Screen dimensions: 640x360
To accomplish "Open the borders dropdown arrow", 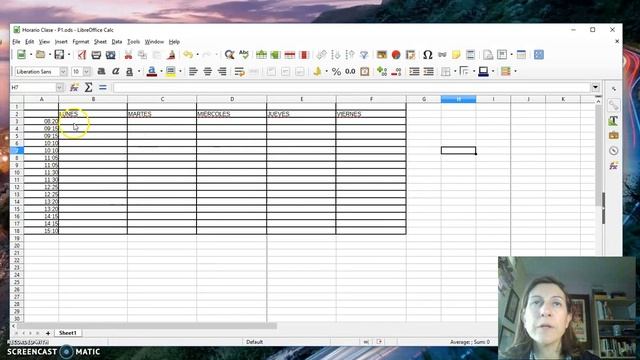I will (x=455, y=71).
